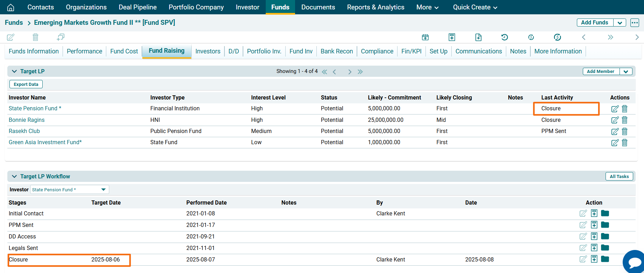
Task: Click the duplicate fund record icon
Action: [x=60, y=37]
